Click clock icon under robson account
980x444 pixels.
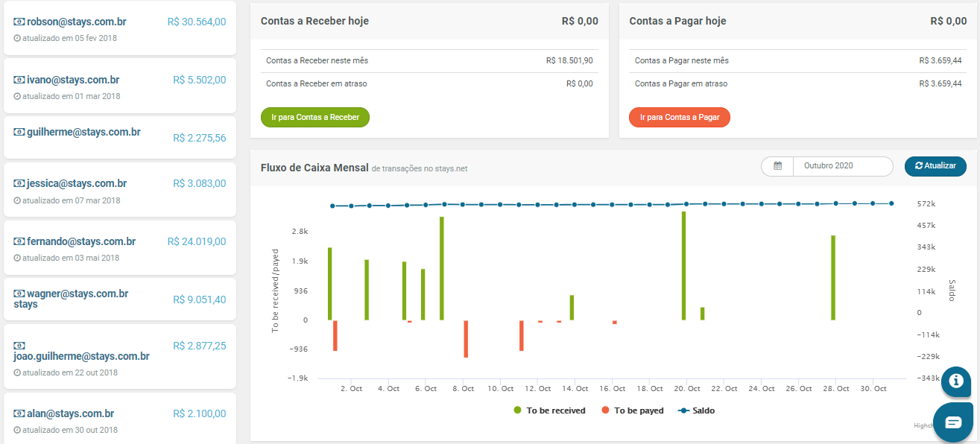click(17, 38)
